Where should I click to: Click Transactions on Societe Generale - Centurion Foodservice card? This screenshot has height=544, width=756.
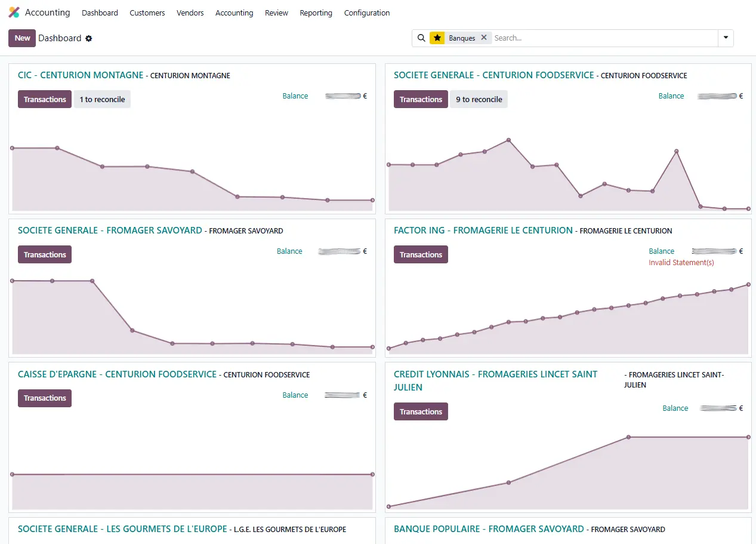tap(421, 99)
